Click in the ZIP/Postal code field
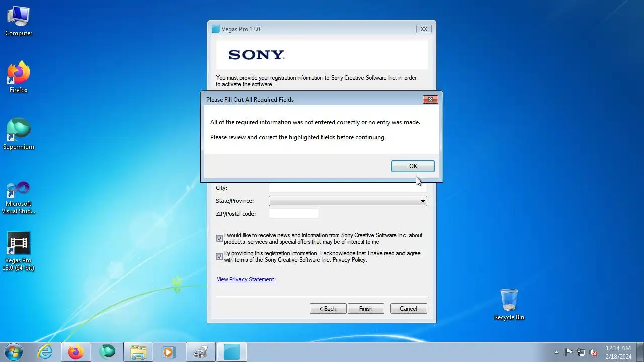 (294, 214)
